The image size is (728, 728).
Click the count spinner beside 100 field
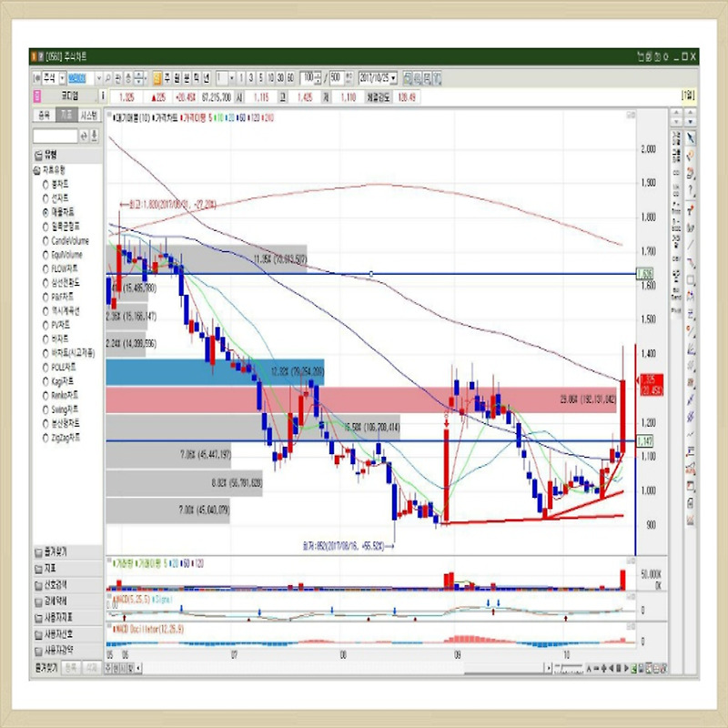pos(318,78)
